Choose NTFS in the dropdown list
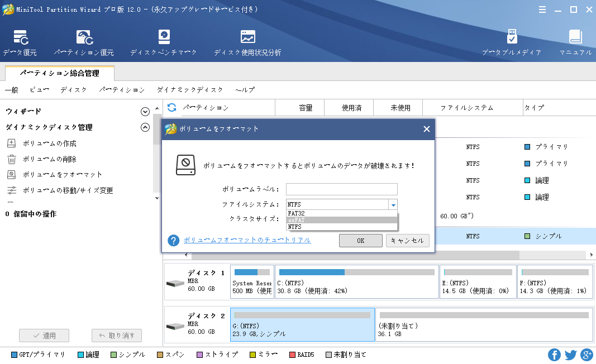The height and width of the screenshot is (364, 596). coord(342,227)
